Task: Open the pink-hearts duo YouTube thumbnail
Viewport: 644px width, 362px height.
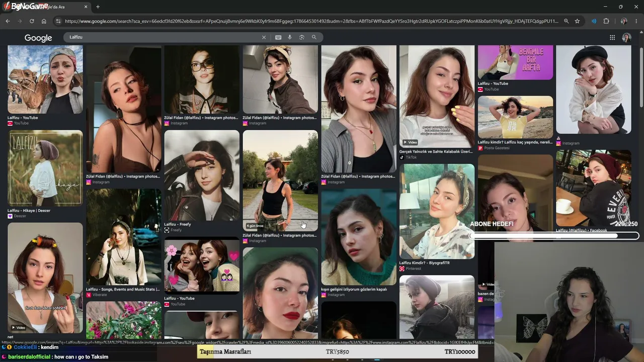Action: click(x=202, y=266)
